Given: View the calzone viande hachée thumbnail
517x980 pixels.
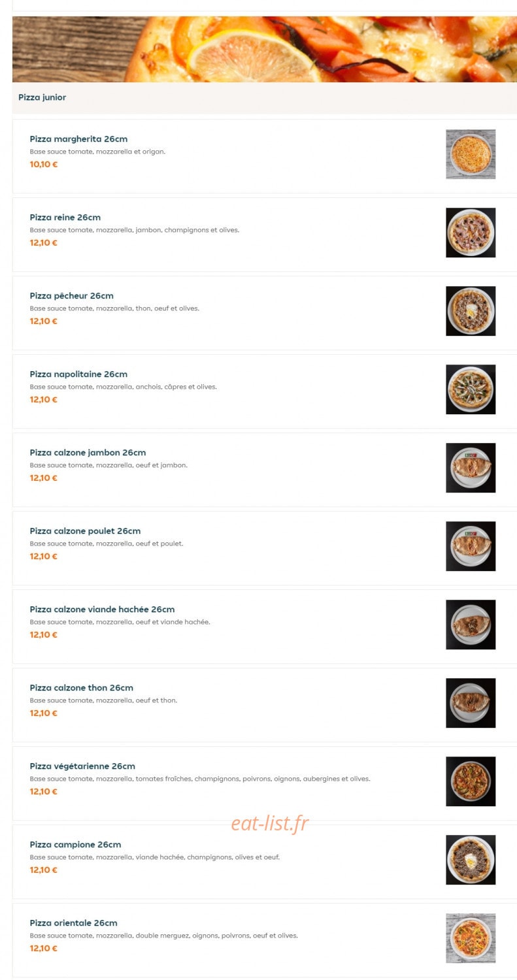Looking at the screenshot, I should [471, 625].
